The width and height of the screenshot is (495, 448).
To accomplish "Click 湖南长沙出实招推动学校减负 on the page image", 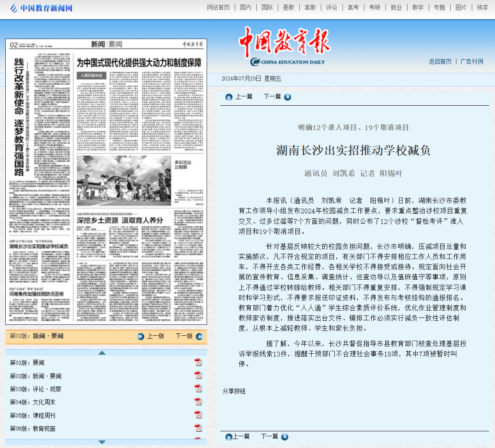I will (39, 246).
